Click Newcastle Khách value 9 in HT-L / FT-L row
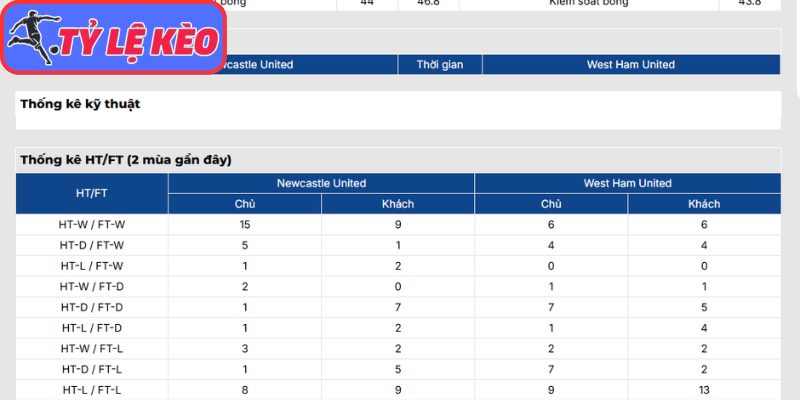Image resolution: width=800 pixels, height=400 pixels. coord(398,390)
